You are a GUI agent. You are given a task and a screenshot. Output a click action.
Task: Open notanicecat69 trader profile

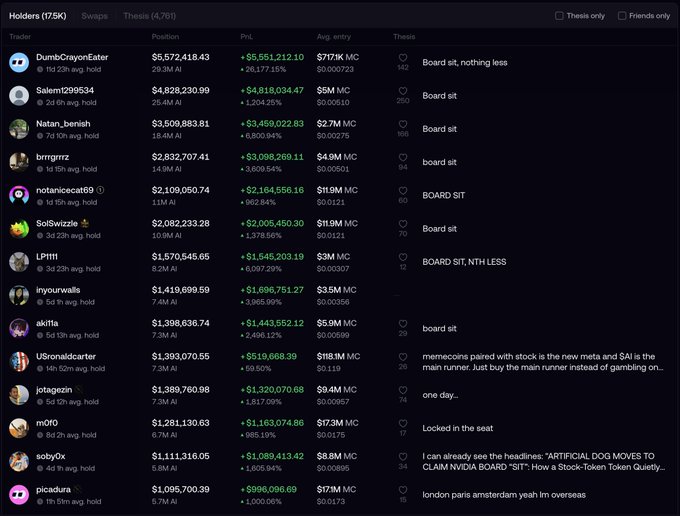coord(65,190)
